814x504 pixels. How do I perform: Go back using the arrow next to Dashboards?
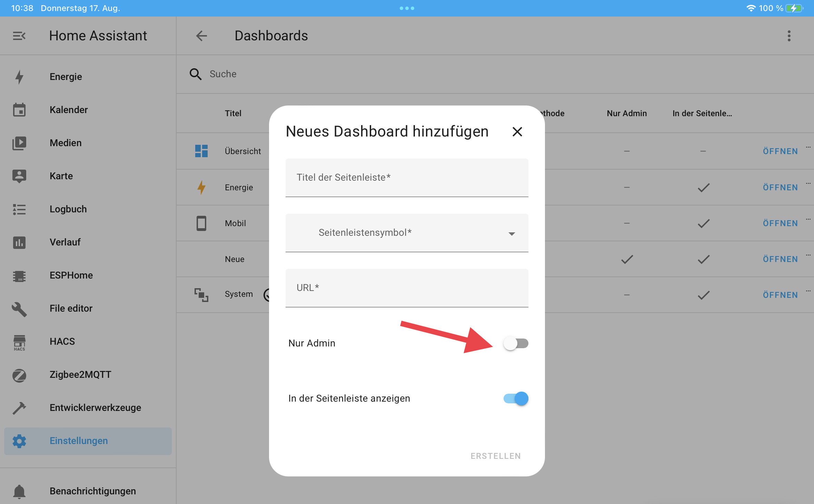click(x=201, y=36)
